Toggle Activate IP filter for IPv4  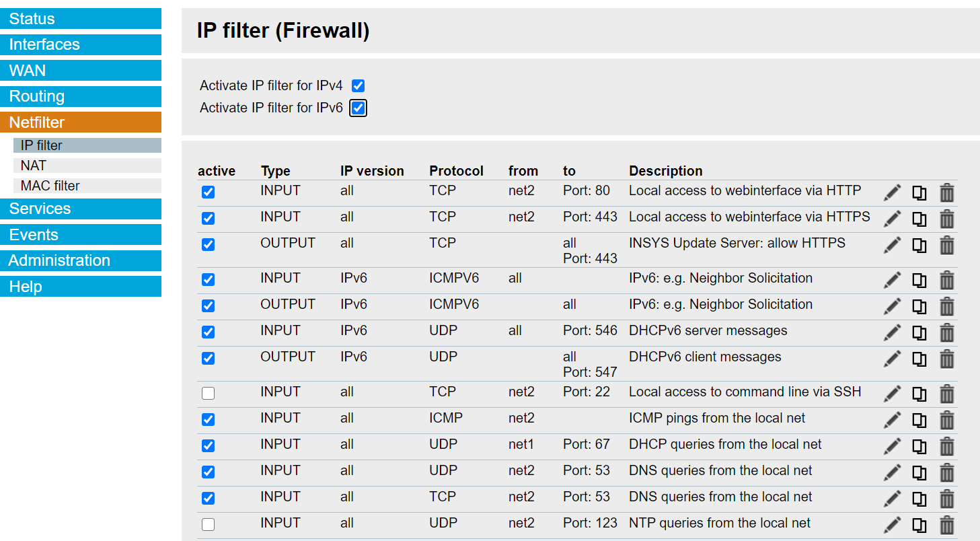[358, 85]
